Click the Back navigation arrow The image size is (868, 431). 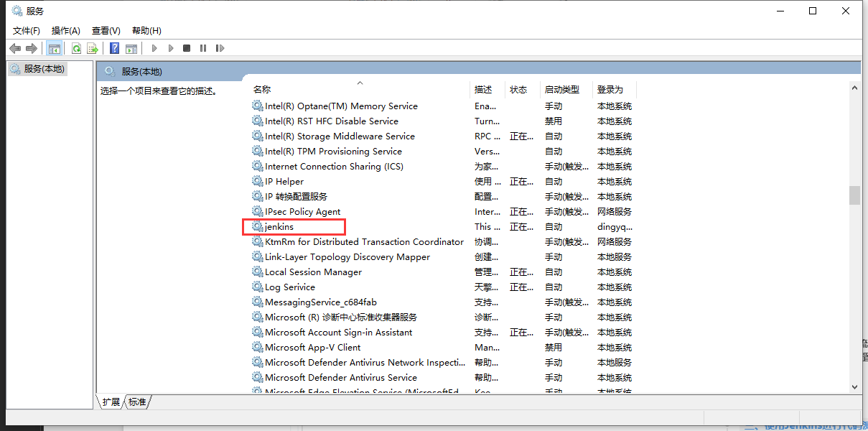tap(15, 47)
